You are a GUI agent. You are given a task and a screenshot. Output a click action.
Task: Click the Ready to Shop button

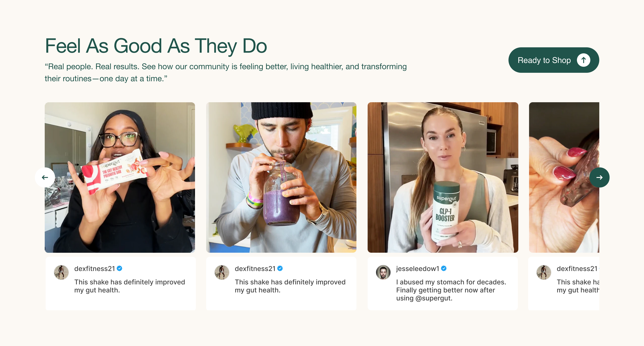[x=544, y=60]
